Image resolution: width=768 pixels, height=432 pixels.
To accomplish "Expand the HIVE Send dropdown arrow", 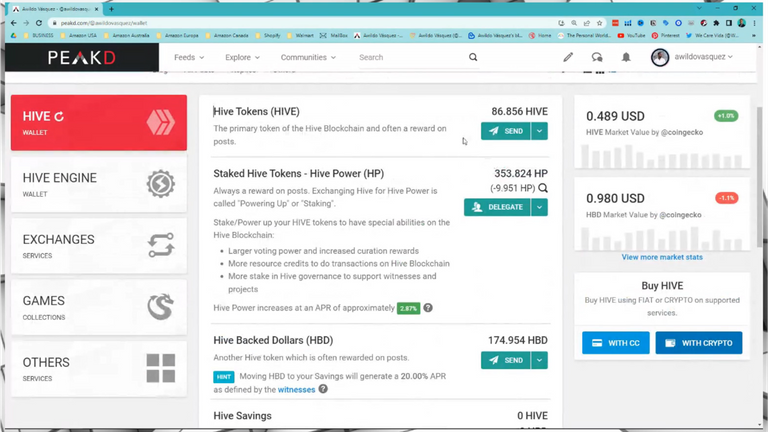I will (539, 131).
